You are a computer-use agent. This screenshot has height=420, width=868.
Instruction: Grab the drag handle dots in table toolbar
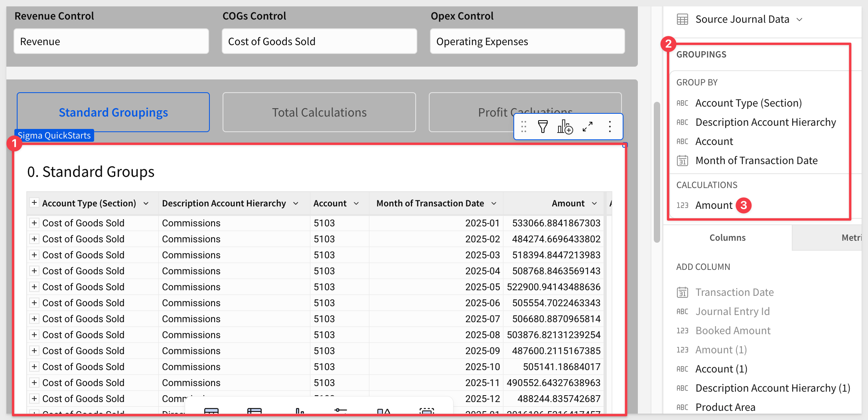point(524,127)
